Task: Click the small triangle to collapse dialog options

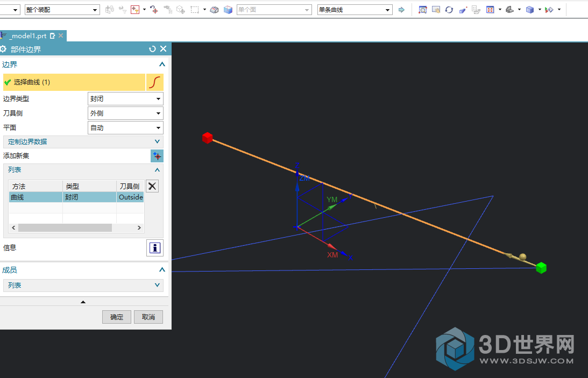Action: pyautogui.click(x=83, y=302)
